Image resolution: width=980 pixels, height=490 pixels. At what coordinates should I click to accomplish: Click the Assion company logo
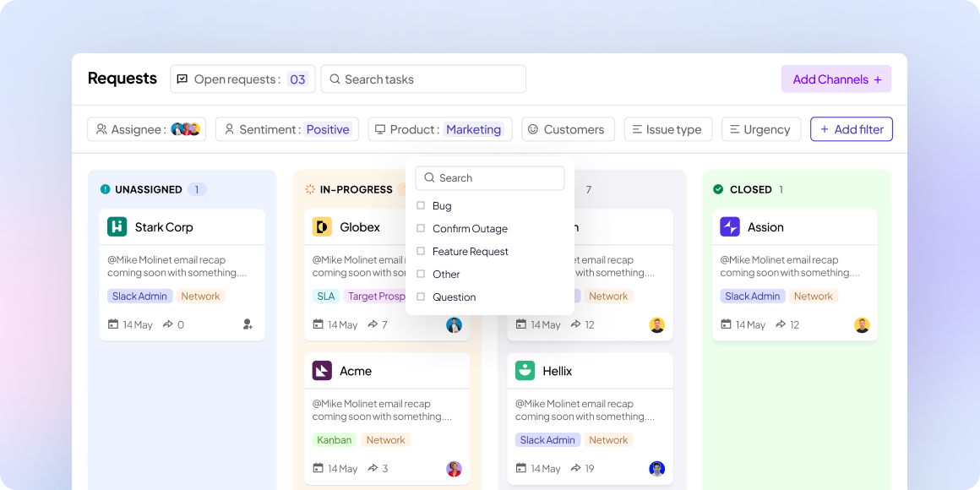pyautogui.click(x=729, y=227)
